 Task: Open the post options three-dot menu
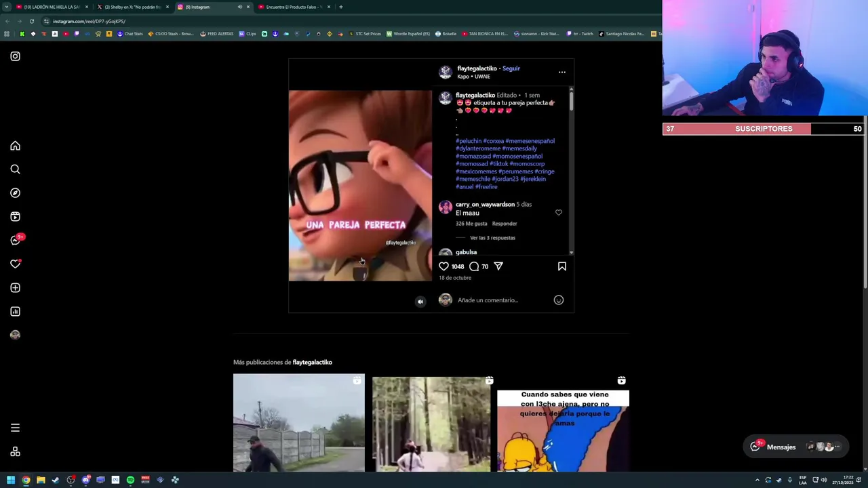(561, 72)
